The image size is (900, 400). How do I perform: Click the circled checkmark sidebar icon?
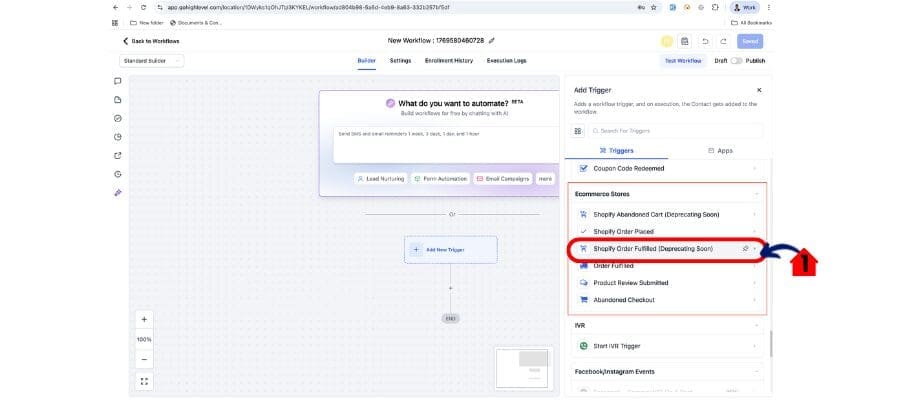[118, 118]
